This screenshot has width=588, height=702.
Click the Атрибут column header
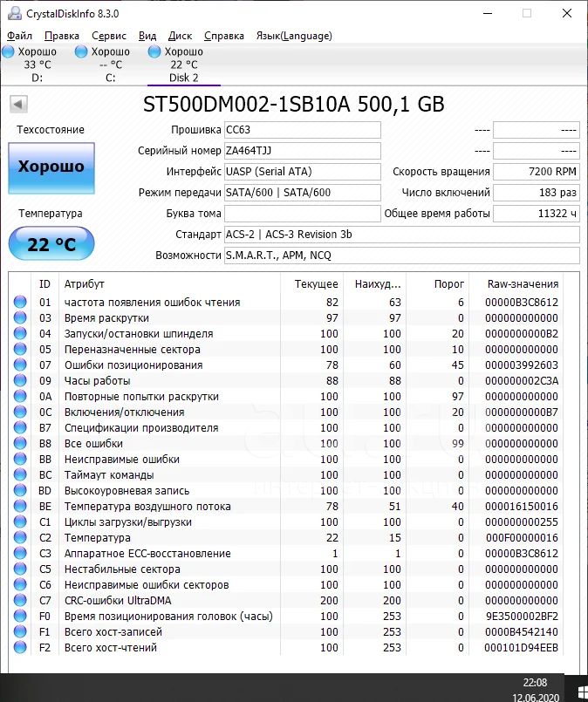coord(169,283)
